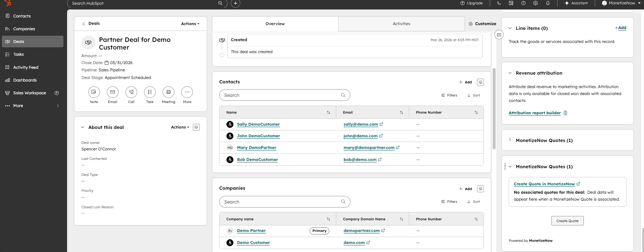
Task: Collapse the About this deal section
Action: (x=83, y=127)
